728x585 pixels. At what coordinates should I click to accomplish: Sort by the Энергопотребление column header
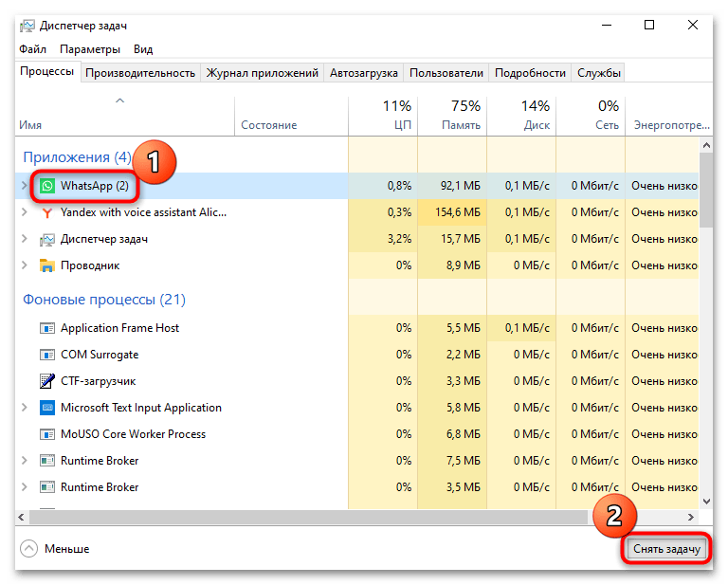(669, 116)
